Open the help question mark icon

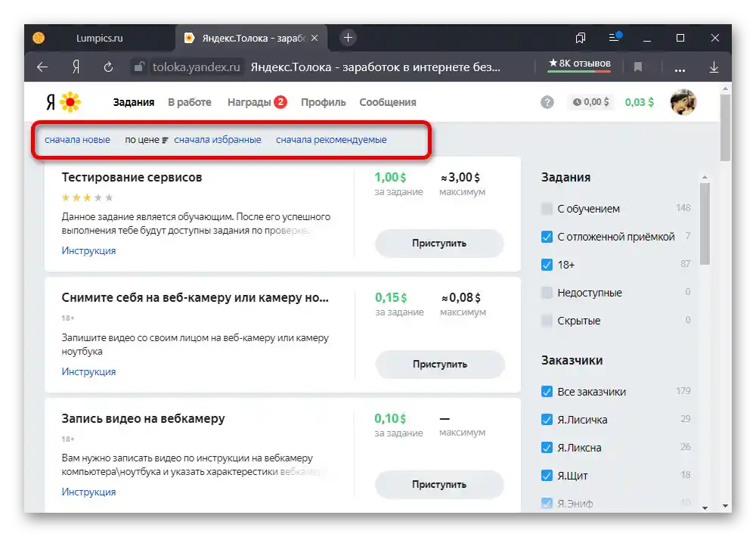tap(547, 102)
